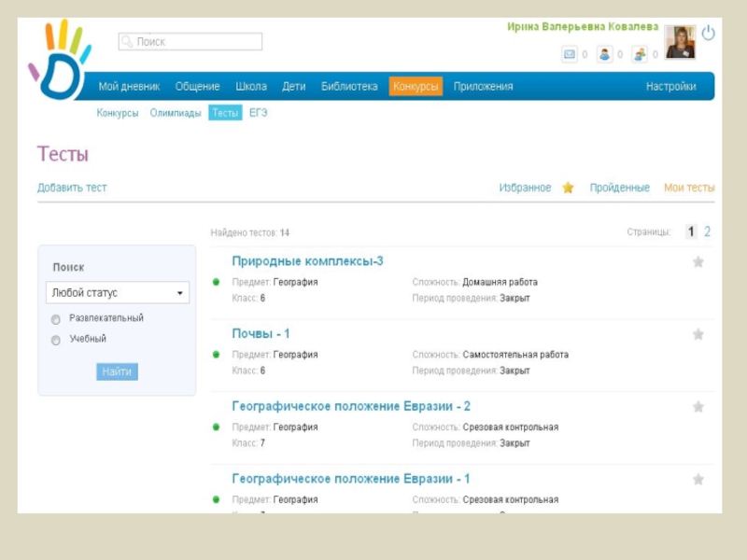Image resolution: width=747 pixels, height=560 pixels.
Task: Click the power logout icon
Action: click(708, 33)
